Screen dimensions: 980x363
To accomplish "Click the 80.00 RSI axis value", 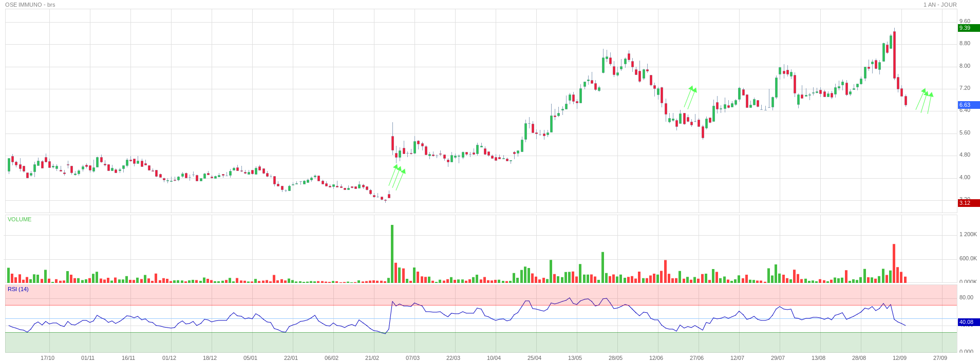I will coord(966,298).
